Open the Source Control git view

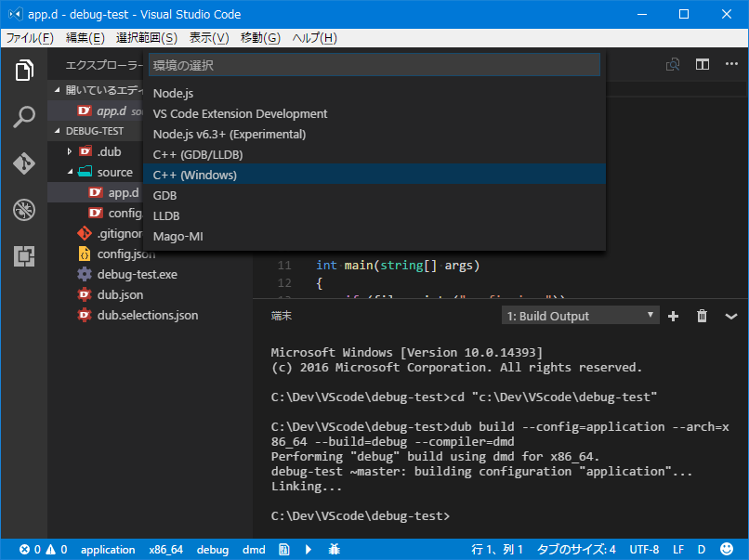point(24,163)
